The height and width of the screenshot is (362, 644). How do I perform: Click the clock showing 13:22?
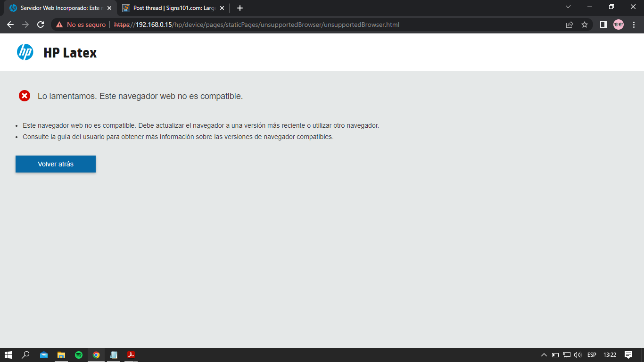(x=610, y=355)
